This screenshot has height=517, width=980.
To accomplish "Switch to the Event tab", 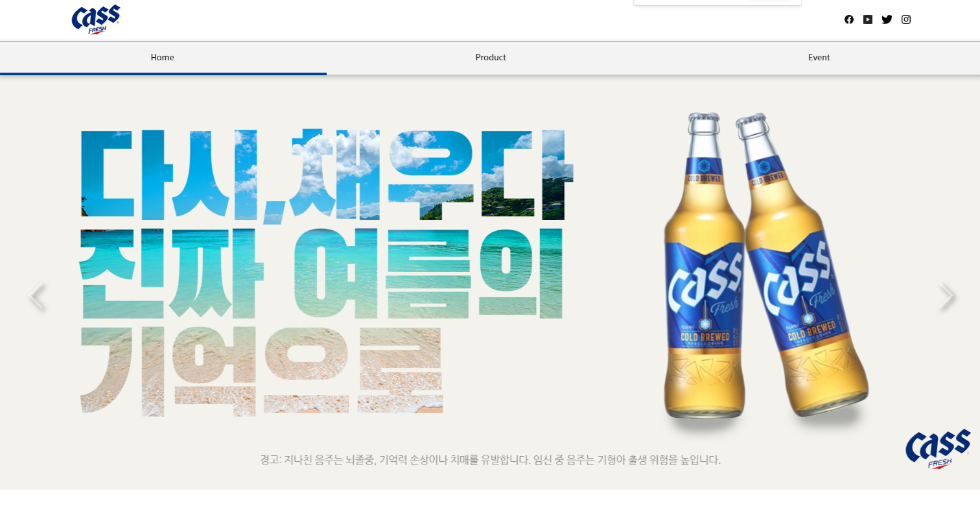I will click(819, 57).
